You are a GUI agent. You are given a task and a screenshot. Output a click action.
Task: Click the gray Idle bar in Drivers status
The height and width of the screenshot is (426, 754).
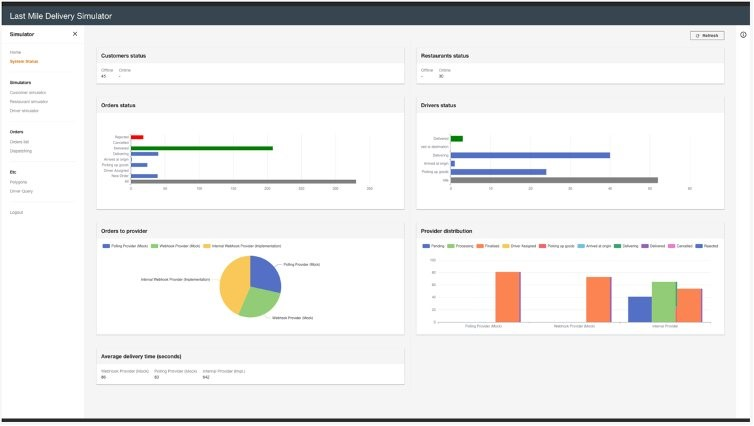click(554, 180)
